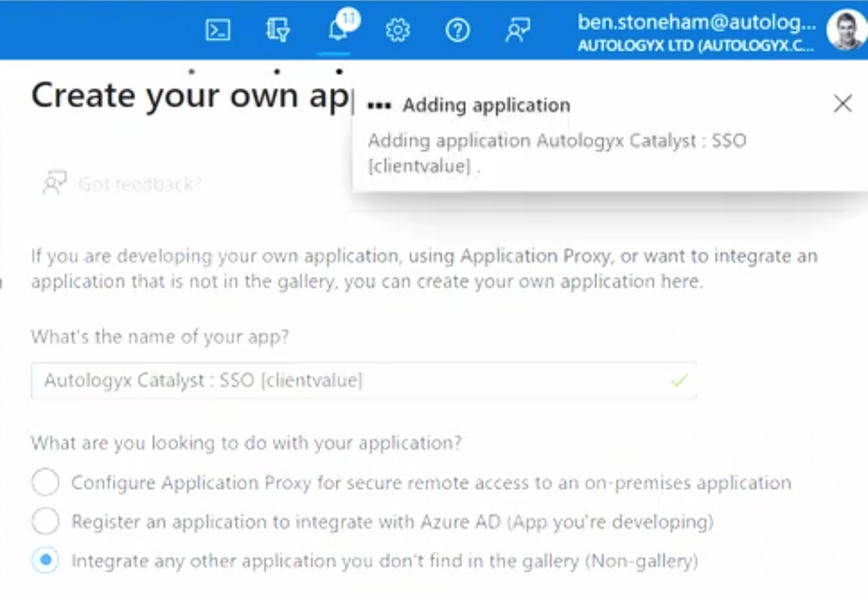The height and width of the screenshot is (596, 868).
Task: Open the ben.stoneham account menu
Action: point(696,23)
